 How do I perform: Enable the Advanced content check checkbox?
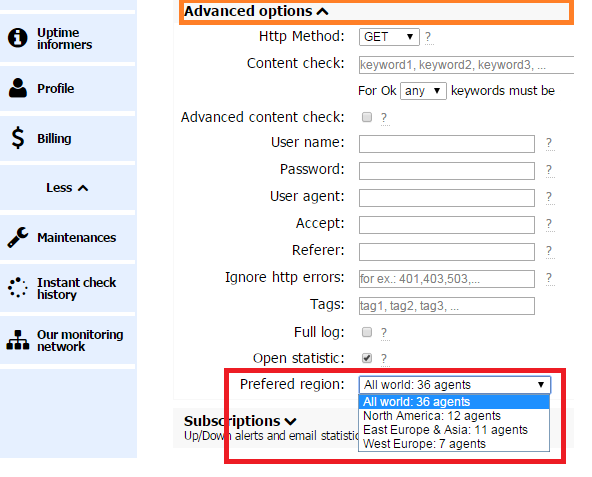[367, 117]
